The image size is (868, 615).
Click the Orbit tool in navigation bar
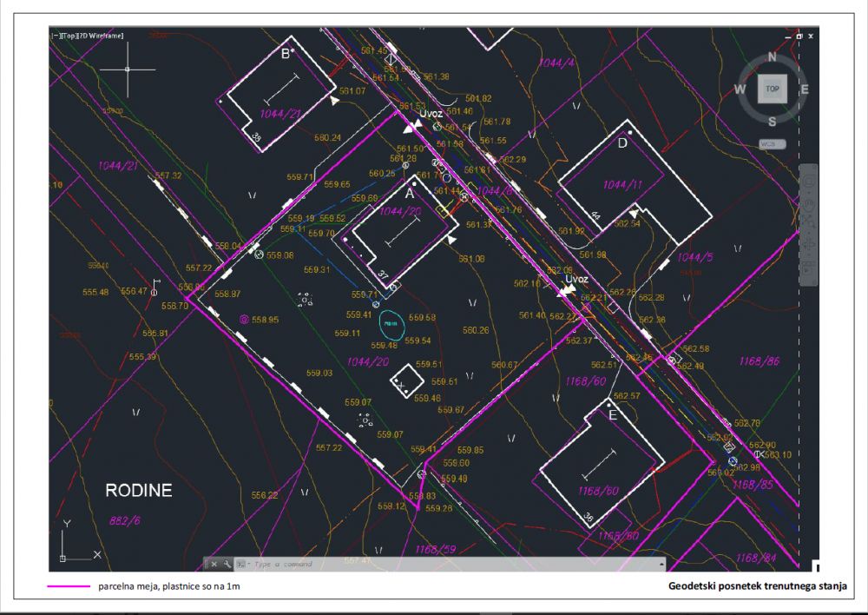click(807, 246)
